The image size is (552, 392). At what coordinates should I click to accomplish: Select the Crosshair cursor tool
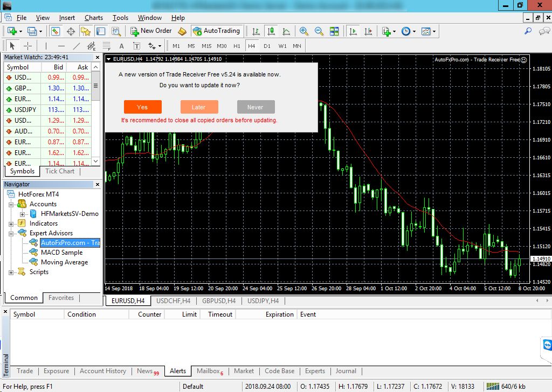27,46
